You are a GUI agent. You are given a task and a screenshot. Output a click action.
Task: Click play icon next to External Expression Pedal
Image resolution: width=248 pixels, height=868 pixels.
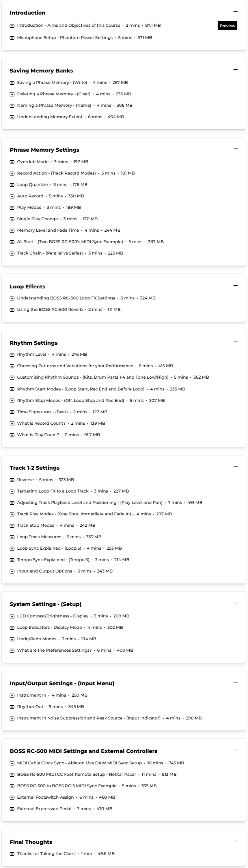coord(12,809)
